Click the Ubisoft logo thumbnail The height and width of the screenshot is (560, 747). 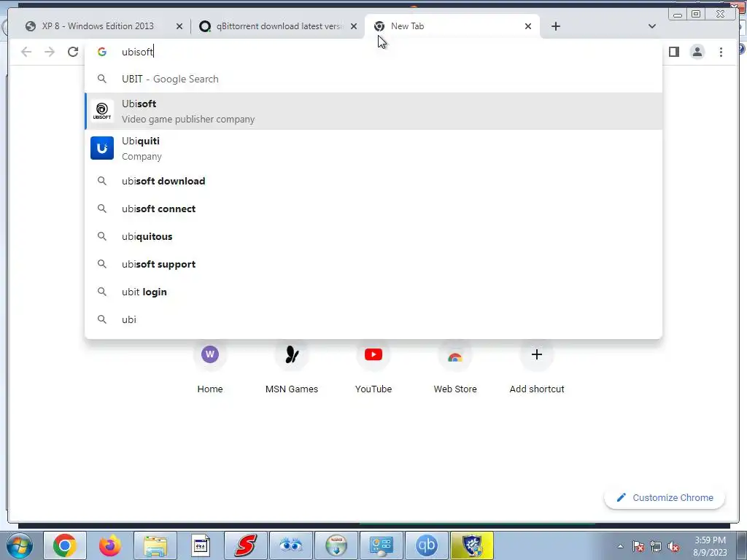pyautogui.click(x=102, y=111)
